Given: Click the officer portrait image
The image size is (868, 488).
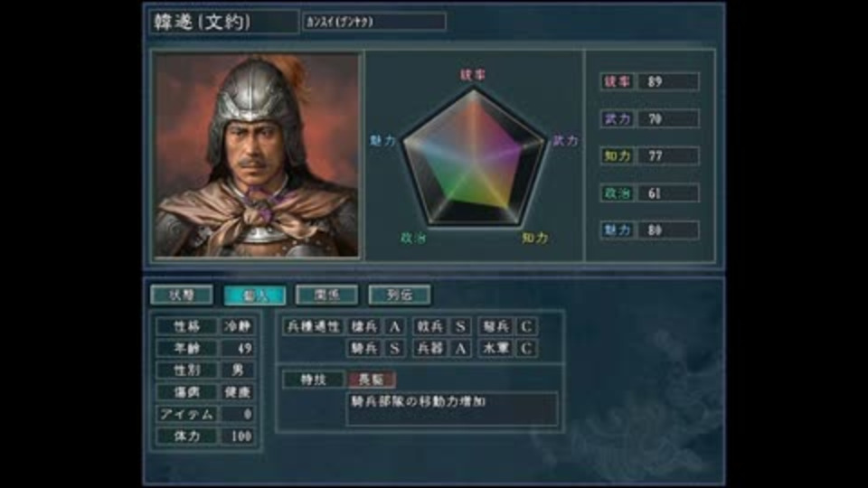Looking at the screenshot, I should pos(257,155).
